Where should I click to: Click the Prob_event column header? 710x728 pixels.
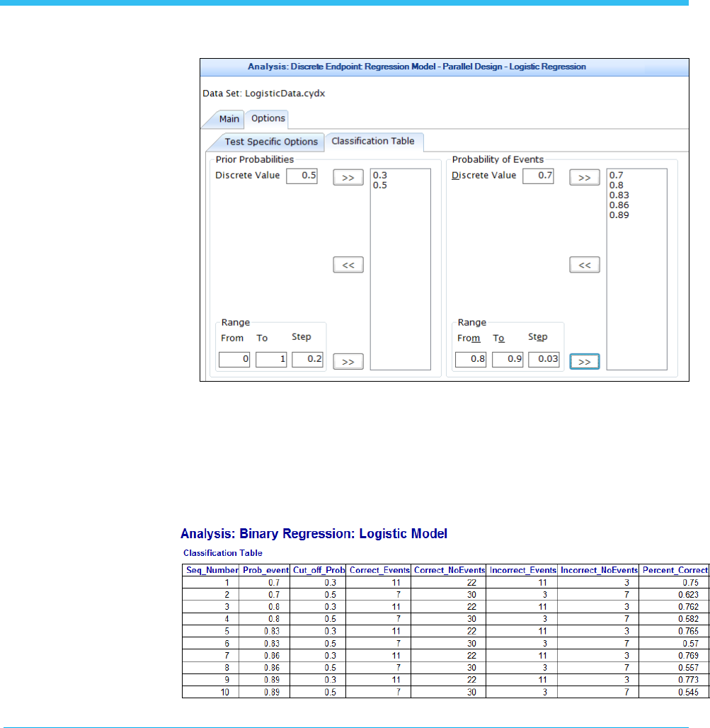click(x=265, y=570)
